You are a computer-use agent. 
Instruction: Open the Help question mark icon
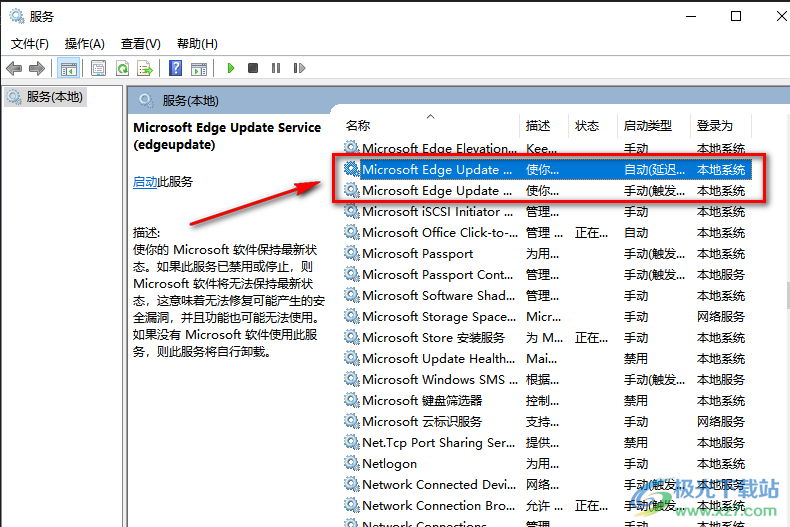(x=175, y=68)
